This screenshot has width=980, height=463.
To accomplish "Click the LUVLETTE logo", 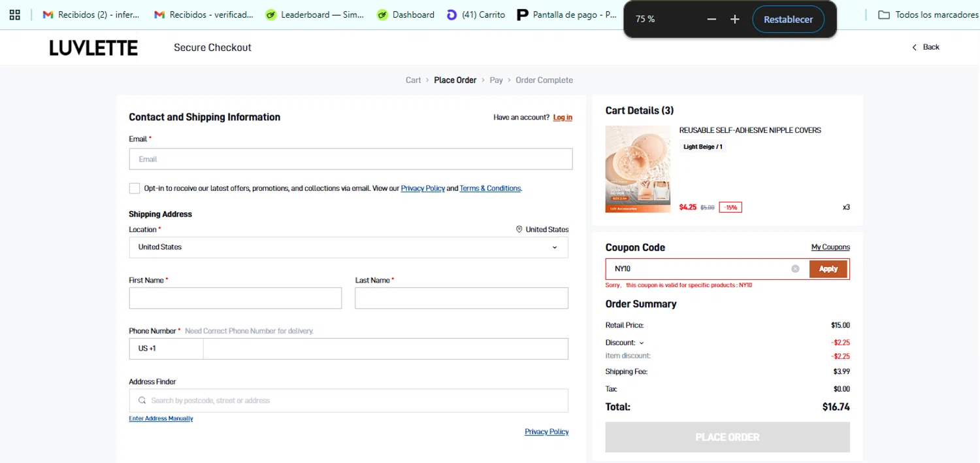I will click(x=93, y=48).
